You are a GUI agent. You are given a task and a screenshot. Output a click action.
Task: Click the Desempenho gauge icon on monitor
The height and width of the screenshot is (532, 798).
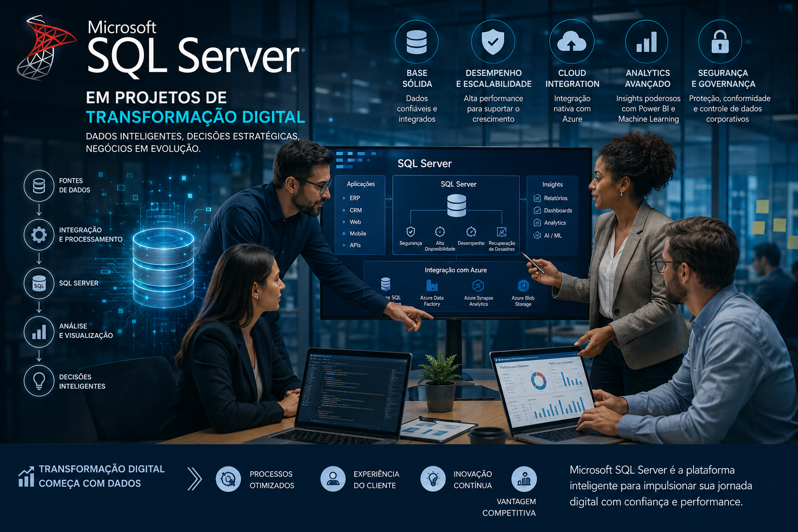471,232
